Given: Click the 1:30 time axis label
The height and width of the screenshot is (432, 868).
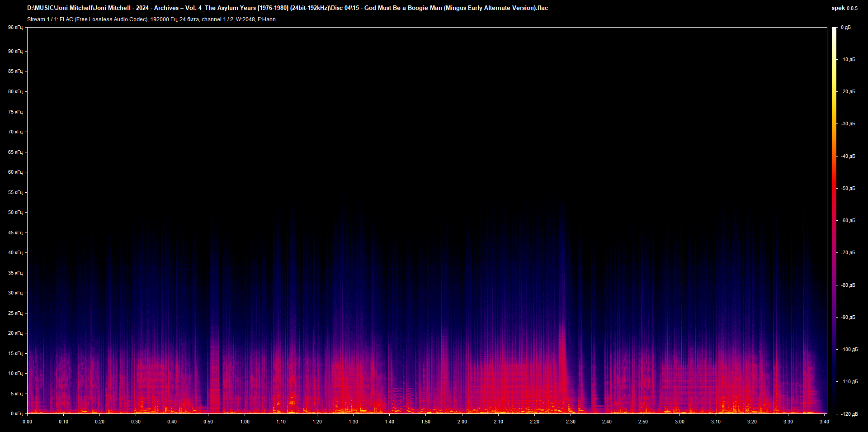Looking at the screenshot, I should tap(353, 422).
